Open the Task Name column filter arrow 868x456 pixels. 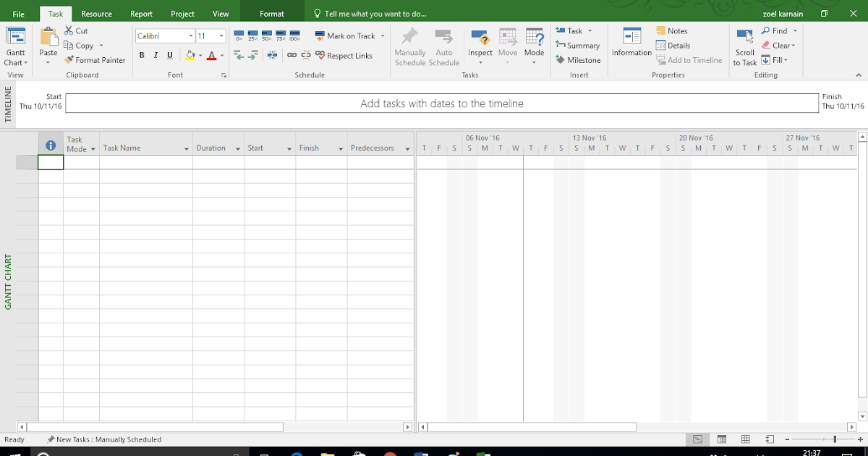click(184, 148)
